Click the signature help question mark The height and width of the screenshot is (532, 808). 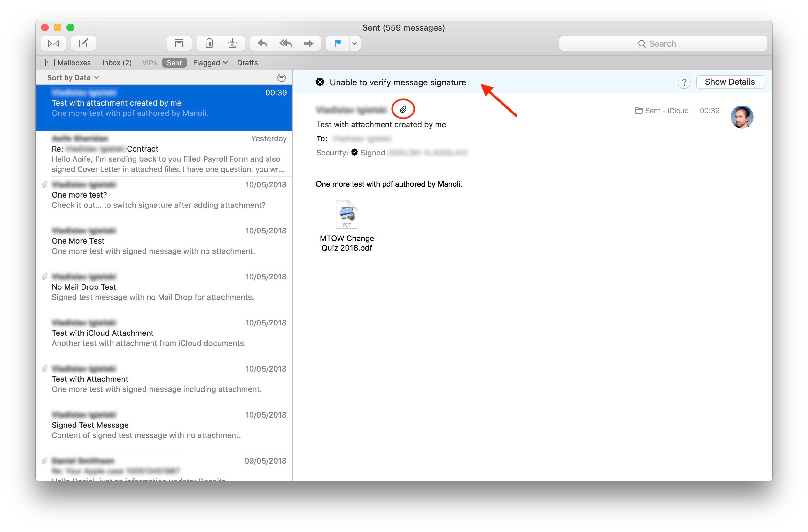[684, 82]
